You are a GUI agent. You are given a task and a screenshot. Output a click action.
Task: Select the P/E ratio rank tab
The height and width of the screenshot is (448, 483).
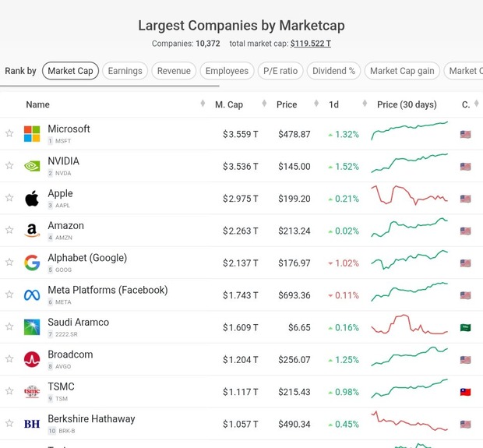pos(280,71)
